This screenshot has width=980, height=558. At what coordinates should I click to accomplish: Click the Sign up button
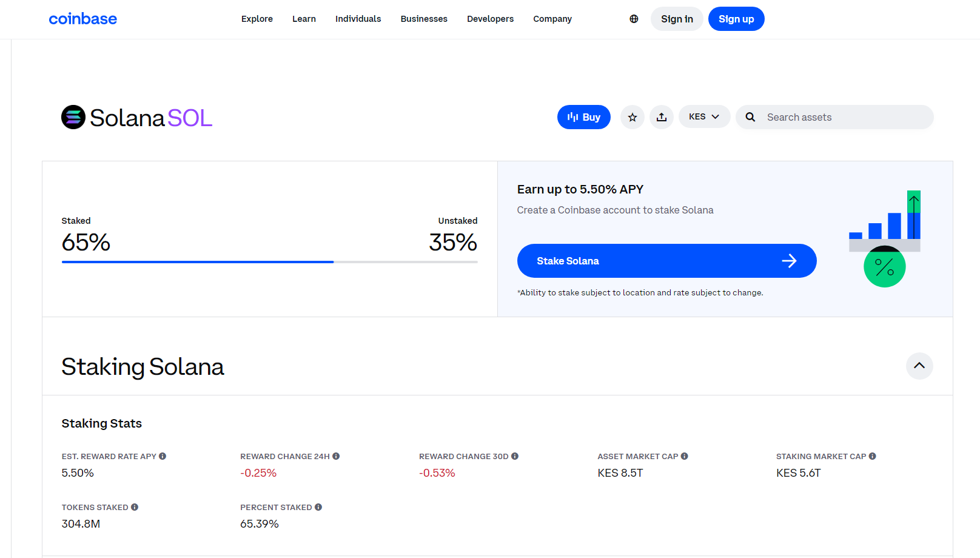point(736,19)
